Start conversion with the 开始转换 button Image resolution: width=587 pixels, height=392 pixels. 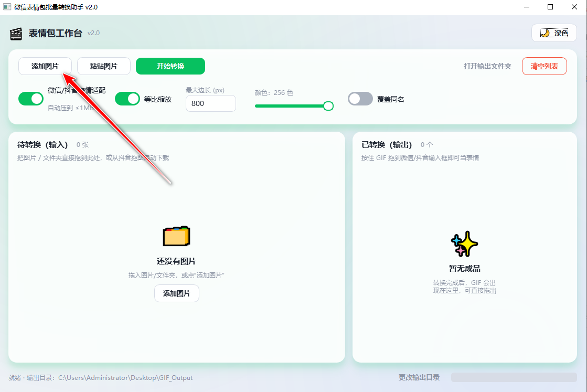170,66
